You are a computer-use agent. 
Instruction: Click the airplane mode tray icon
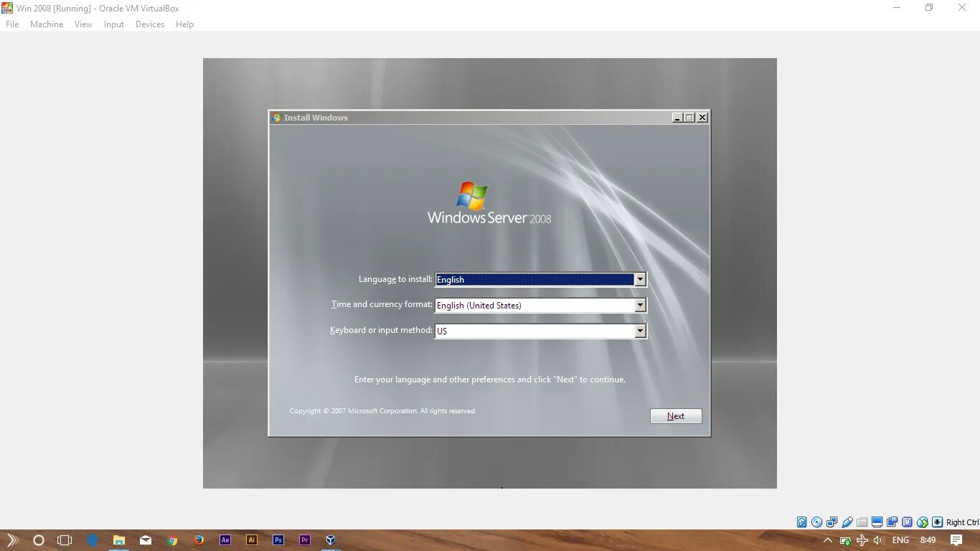click(862, 540)
